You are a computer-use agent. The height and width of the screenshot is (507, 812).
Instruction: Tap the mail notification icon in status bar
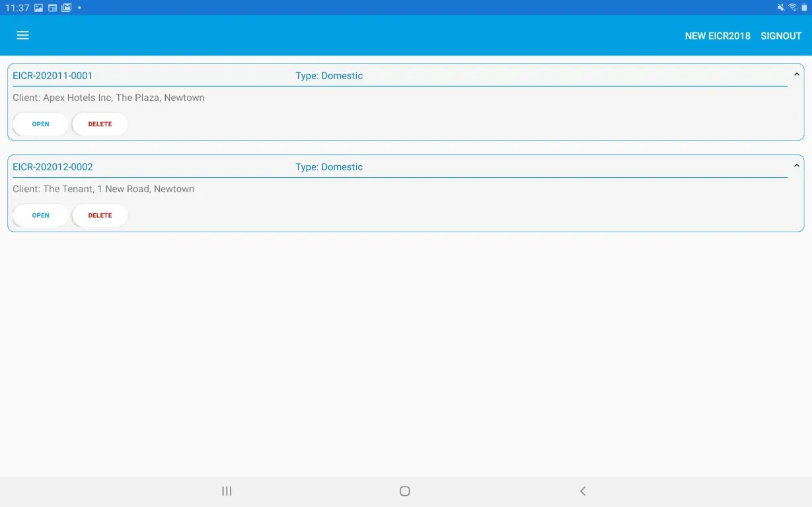(x=66, y=8)
